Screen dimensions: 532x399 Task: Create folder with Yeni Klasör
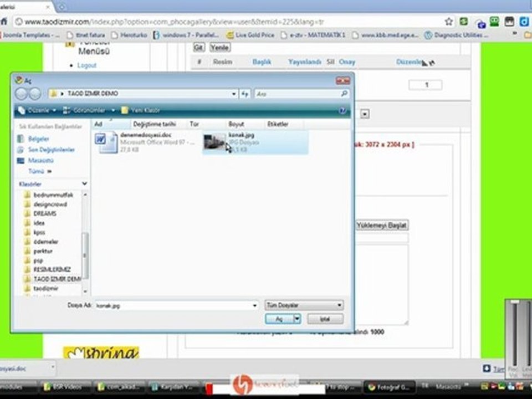141,110
